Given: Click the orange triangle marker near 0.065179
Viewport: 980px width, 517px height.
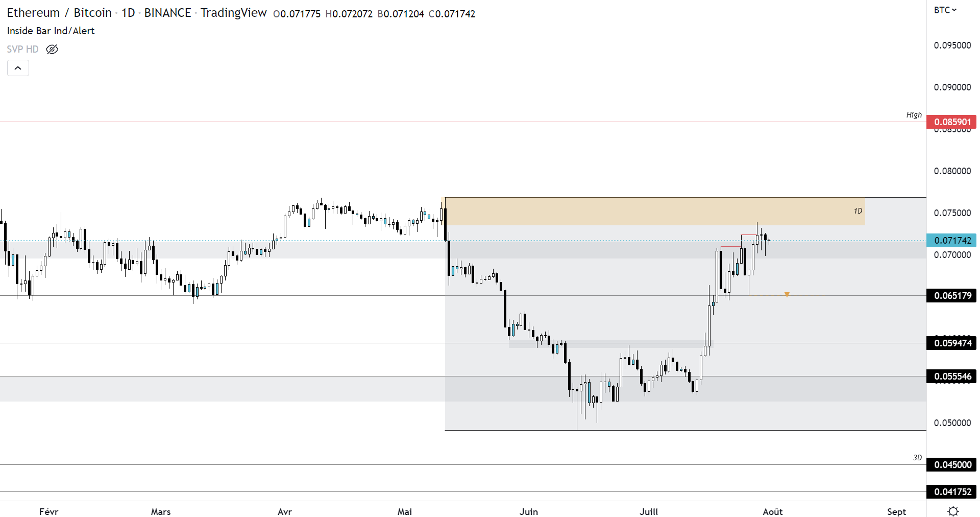Looking at the screenshot, I should [787, 295].
